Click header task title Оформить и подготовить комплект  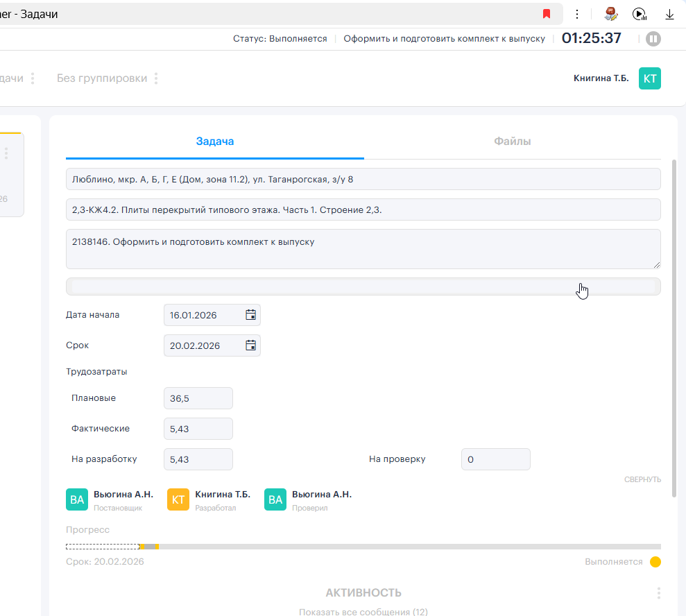click(x=444, y=39)
